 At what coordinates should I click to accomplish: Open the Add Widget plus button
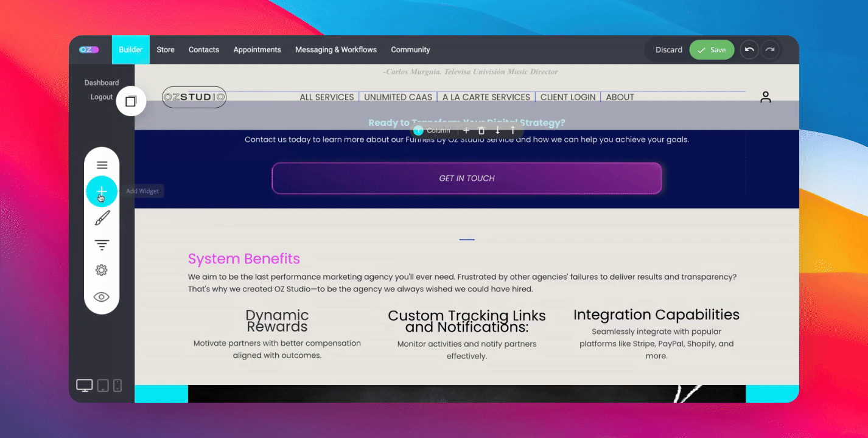click(102, 192)
